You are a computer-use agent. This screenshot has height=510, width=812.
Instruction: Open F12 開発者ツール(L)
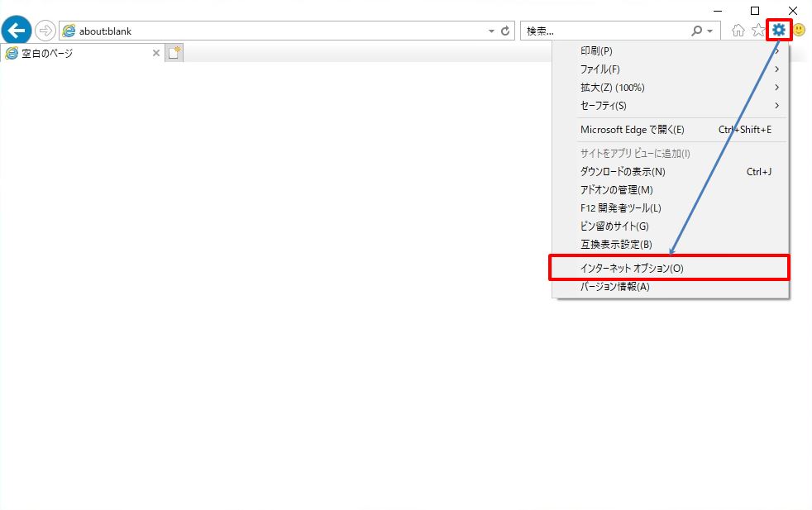coord(671,207)
